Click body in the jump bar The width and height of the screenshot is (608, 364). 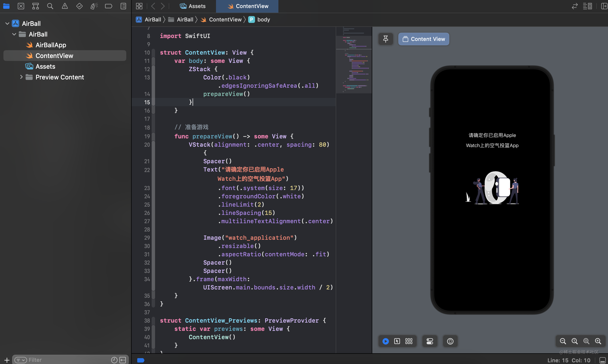tap(263, 20)
